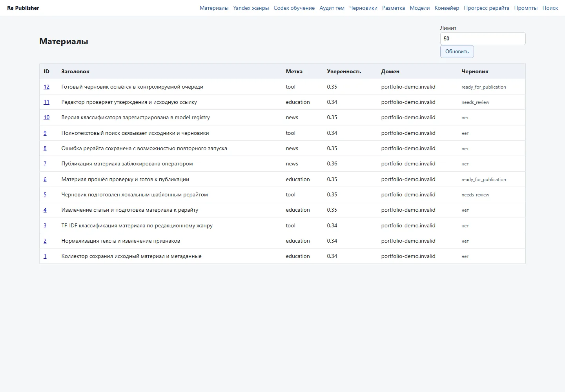Switch to Черновики page
The height and width of the screenshot is (392, 565).
tap(363, 8)
